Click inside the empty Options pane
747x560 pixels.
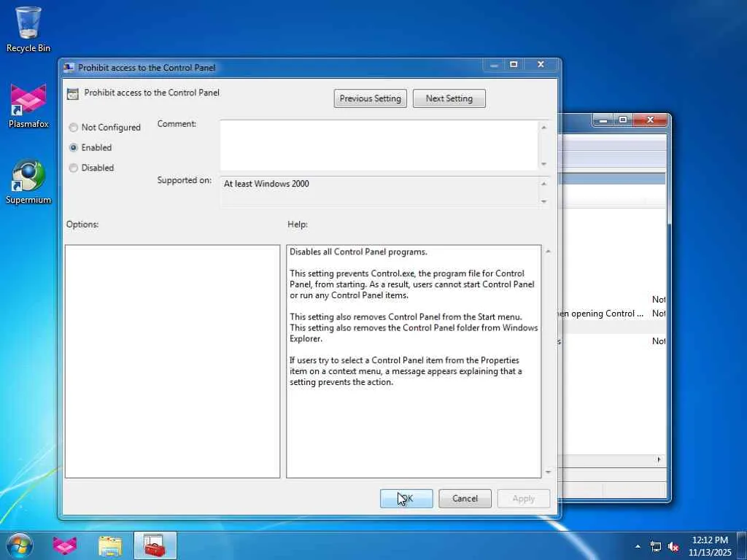(172, 362)
